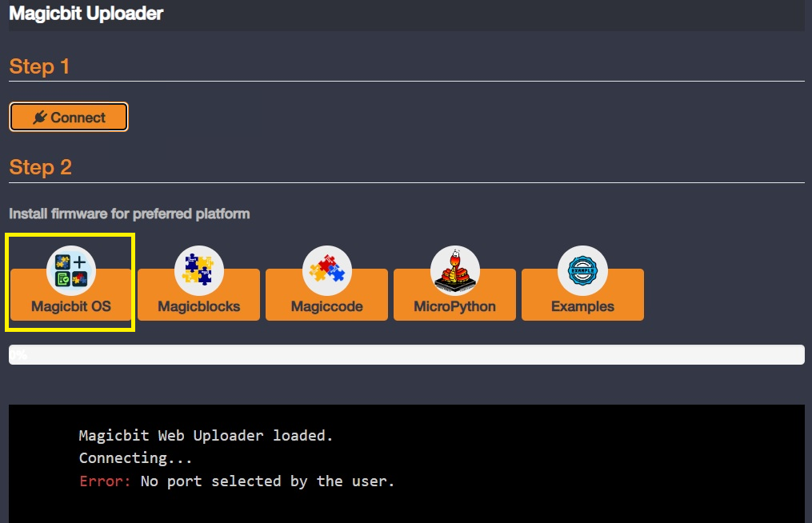Image resolution: width=812 pixels, height=523 pixels.
Task: Open firmware list via Examples label
Action: [x=582, y=306]
